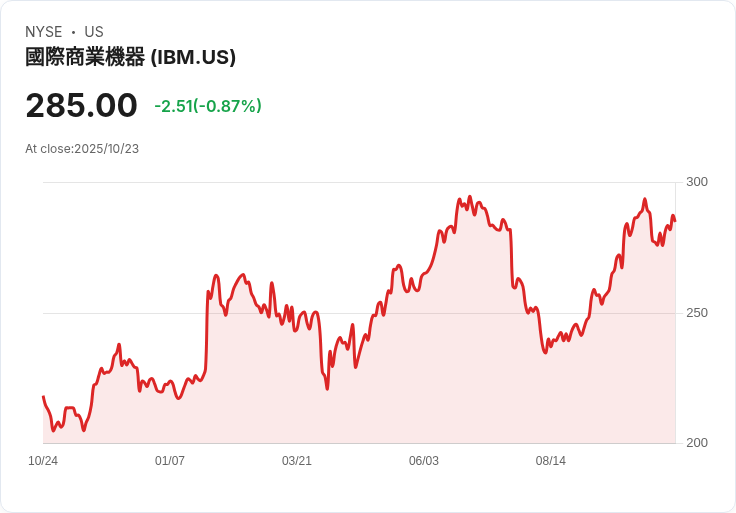Click the 200 y-axis label
The height and width of the screenshot is (513, 736).
pos(697,443)
